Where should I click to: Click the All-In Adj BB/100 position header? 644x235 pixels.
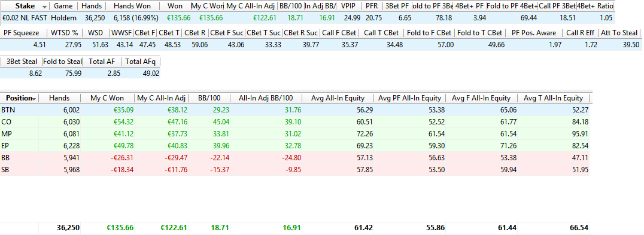click(266, 98)
